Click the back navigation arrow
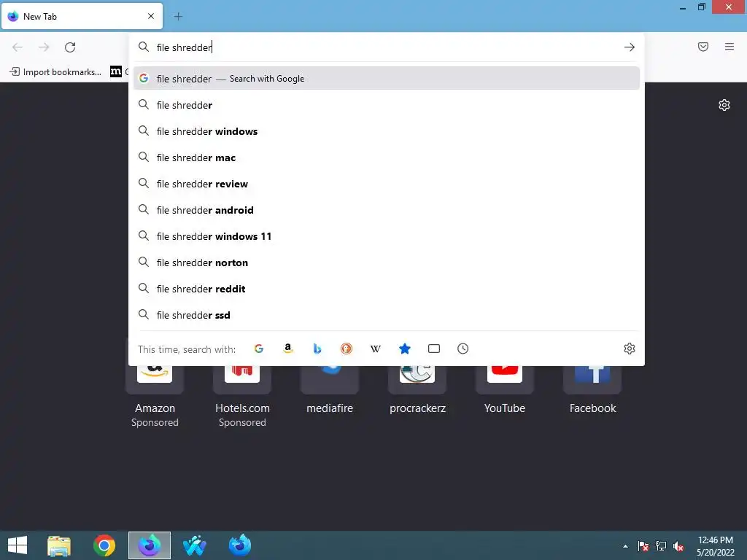747x560 pixels. [18, 47]
